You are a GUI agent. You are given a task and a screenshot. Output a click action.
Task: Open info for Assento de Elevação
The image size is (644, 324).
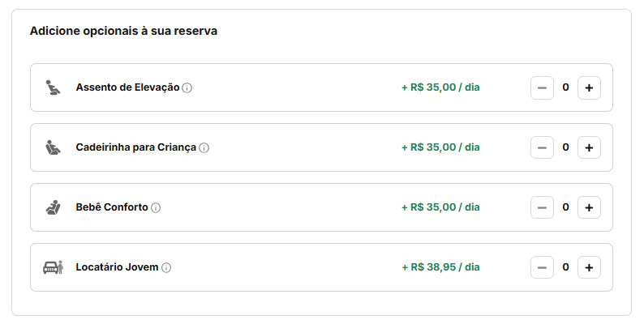pos(187,88)
